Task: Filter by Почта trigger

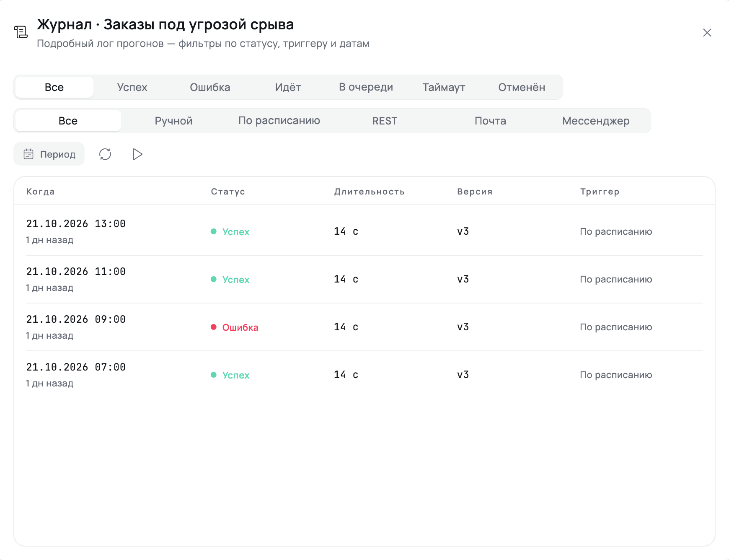Action: click(x=491, y=121)
